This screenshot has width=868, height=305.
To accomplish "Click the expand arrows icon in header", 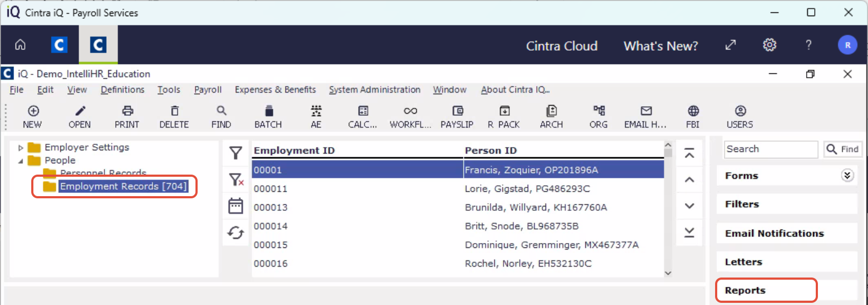I will click(731, 45).
